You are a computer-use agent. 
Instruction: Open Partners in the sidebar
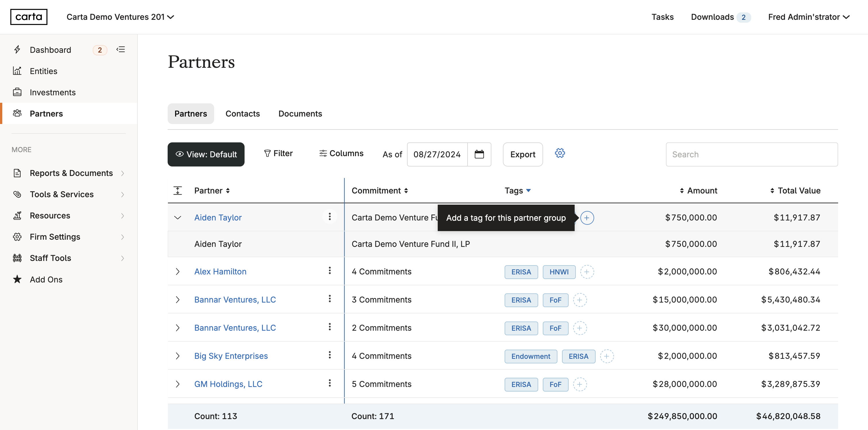[x=69, y=113]
